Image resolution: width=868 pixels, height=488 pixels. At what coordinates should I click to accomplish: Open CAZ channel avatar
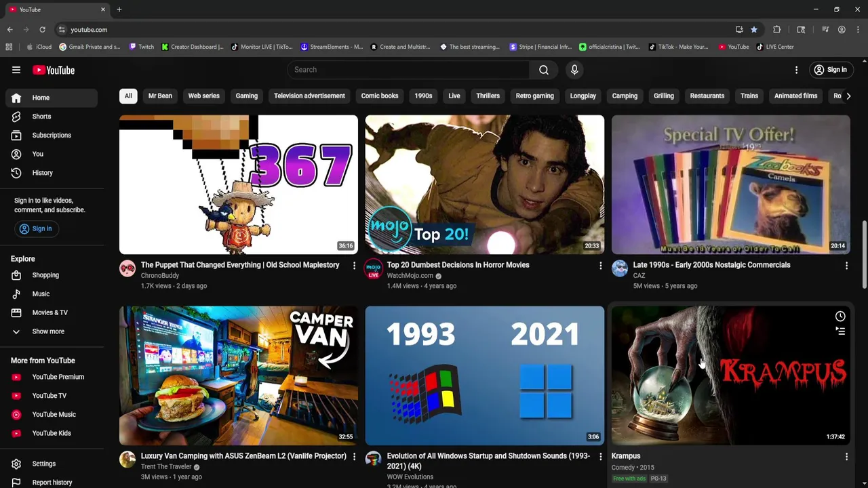point(620,268)
